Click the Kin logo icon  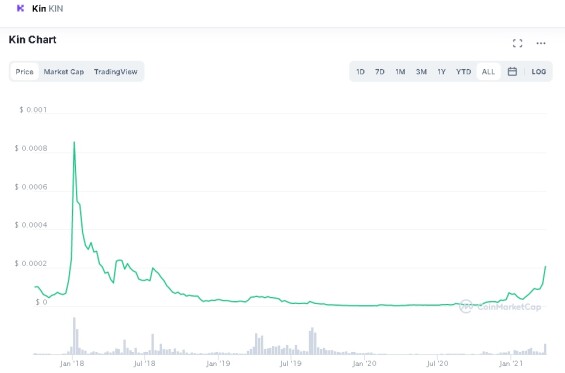click(21, 8)
